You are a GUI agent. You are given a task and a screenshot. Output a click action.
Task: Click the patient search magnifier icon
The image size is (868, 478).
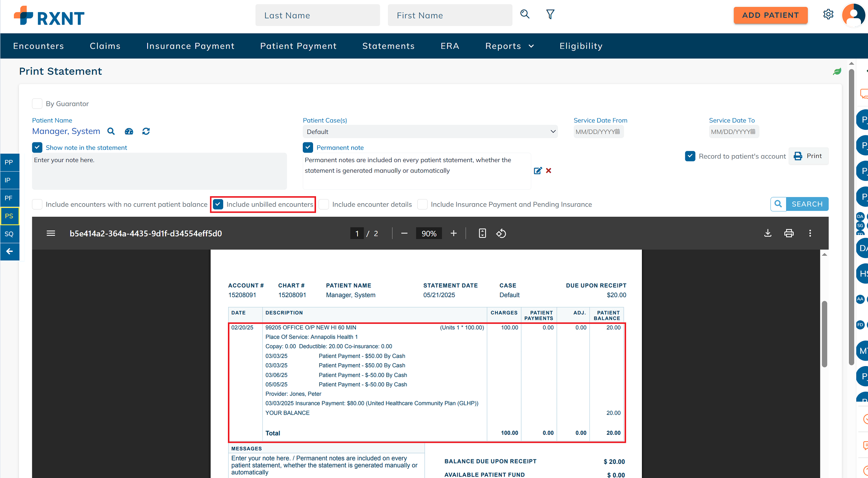pyautogui.click(x=111, y=131)
